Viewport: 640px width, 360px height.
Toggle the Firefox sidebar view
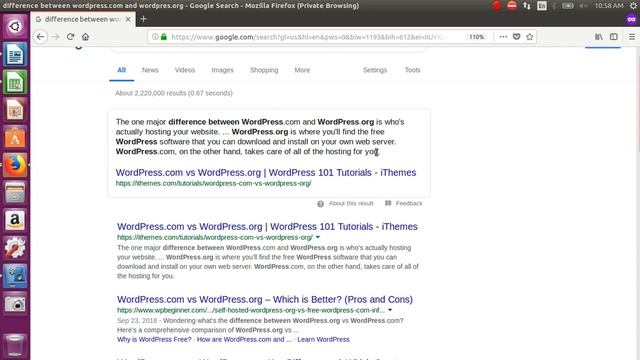pos(613,37)
